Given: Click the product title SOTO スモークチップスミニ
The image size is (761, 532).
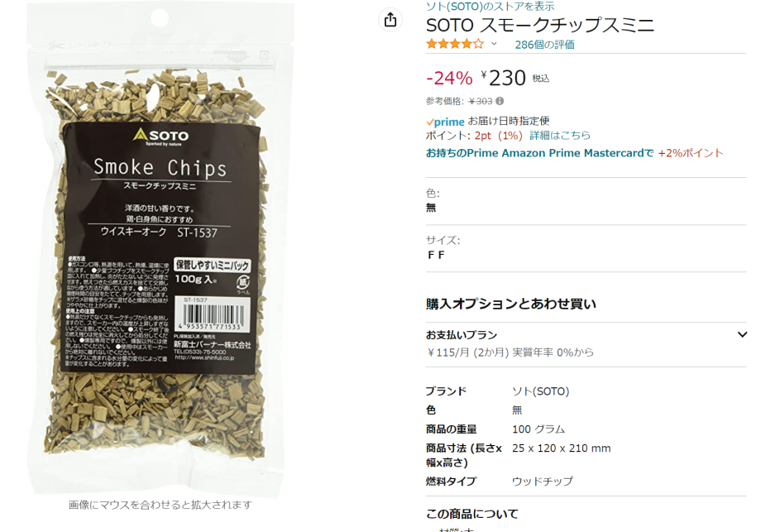Looking at the screenshot, I should [x=540, y=26].
